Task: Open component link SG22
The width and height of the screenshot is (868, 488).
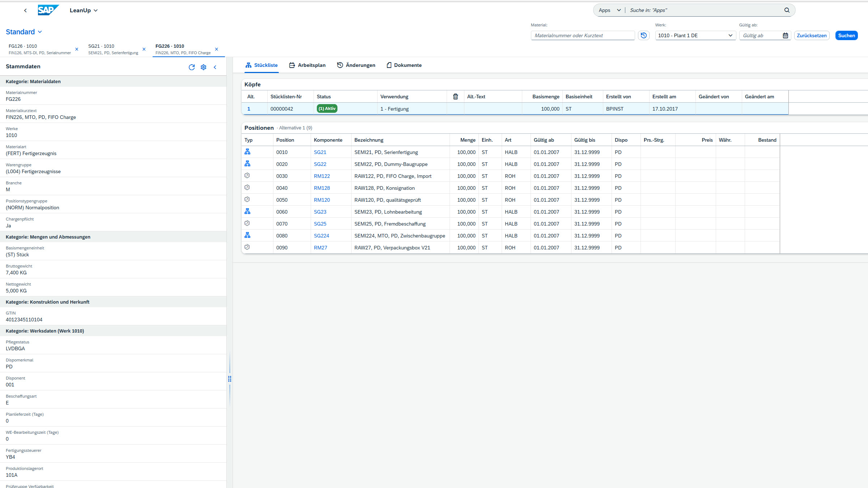Action: (x=320, y=164)
